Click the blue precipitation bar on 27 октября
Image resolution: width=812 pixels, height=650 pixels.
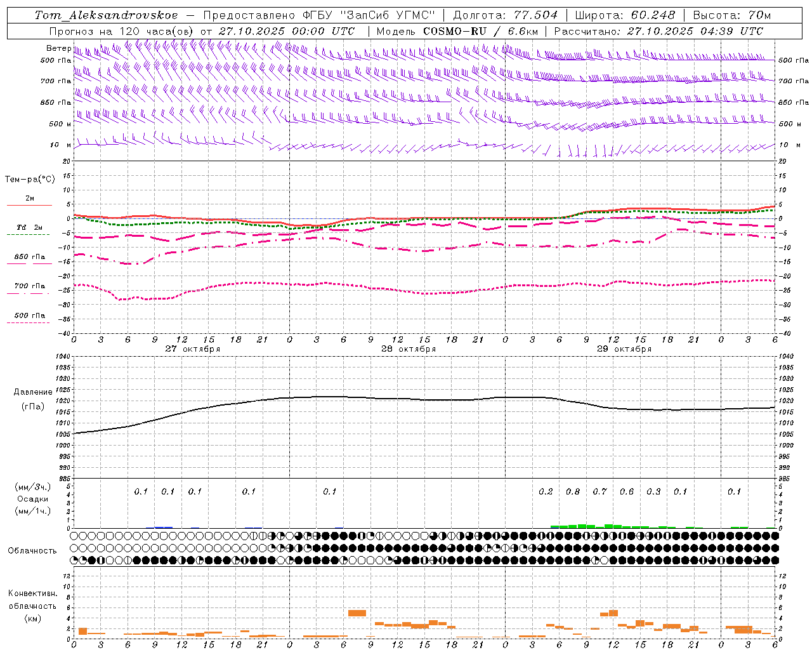coord(164,527)
